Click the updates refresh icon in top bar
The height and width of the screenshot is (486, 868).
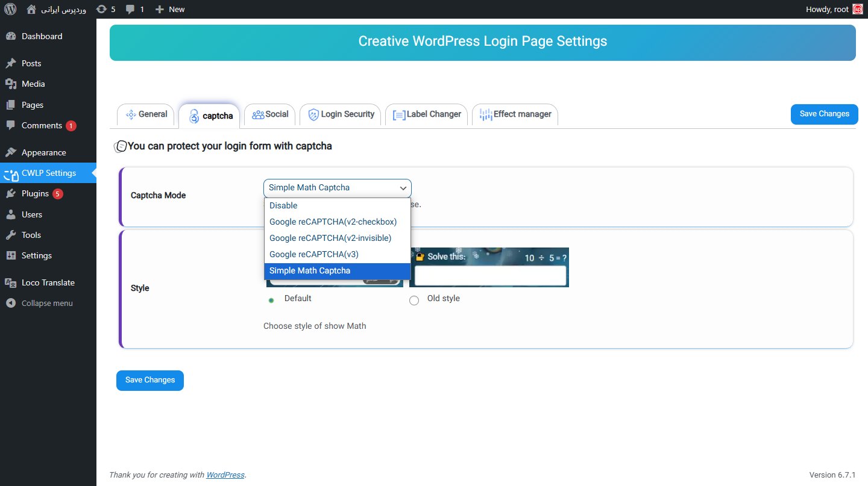pos(101,9)
